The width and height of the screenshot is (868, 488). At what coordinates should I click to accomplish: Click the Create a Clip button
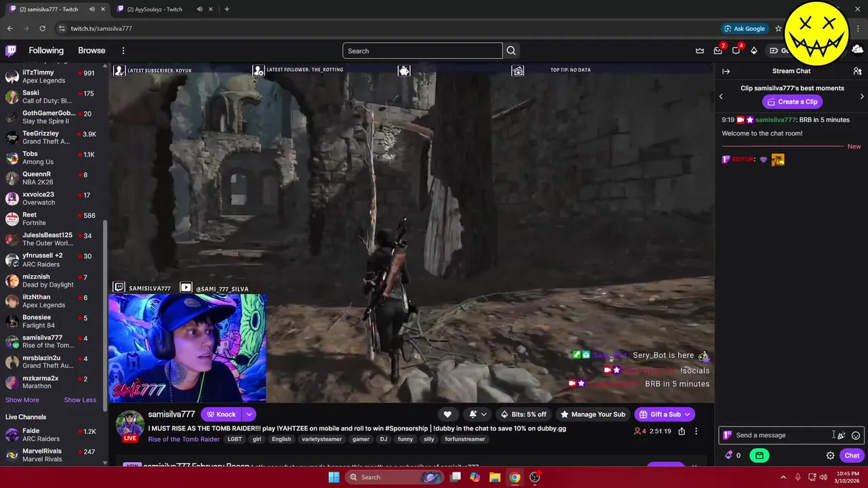(792, 102)
